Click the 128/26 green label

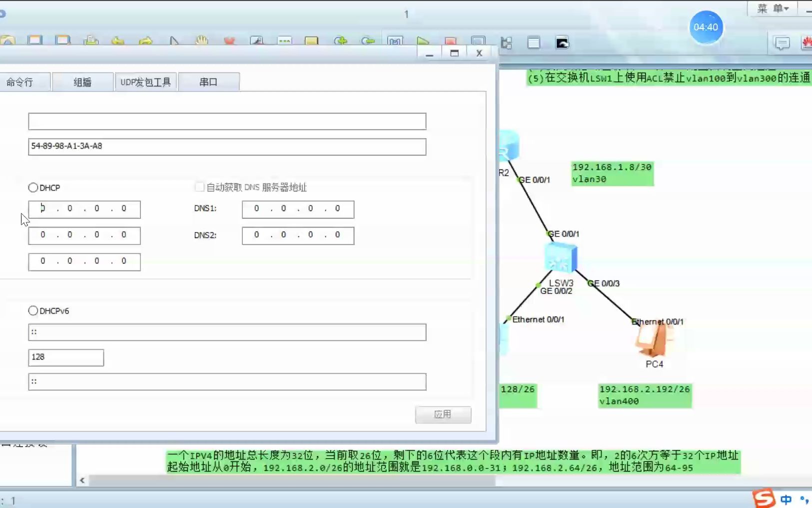point(518,395)
